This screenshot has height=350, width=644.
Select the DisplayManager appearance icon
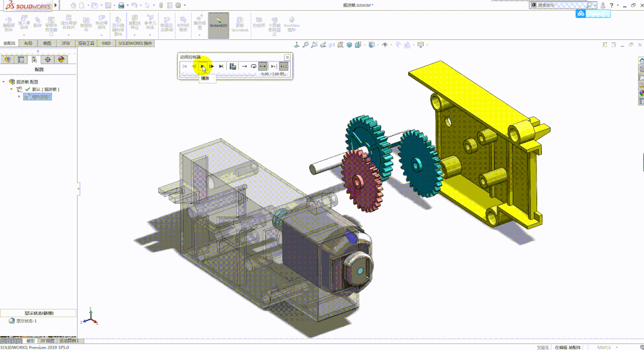(61, 59)
